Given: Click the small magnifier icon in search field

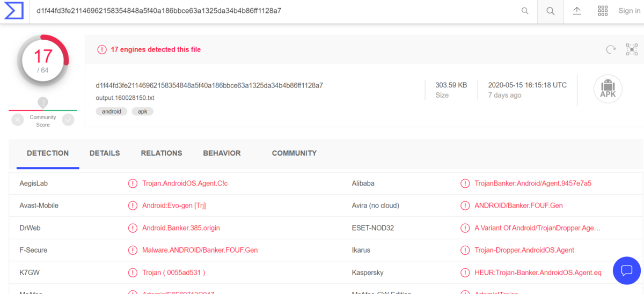Looking at the screenshot, I should pyautogui.click(x=525, y=11).
